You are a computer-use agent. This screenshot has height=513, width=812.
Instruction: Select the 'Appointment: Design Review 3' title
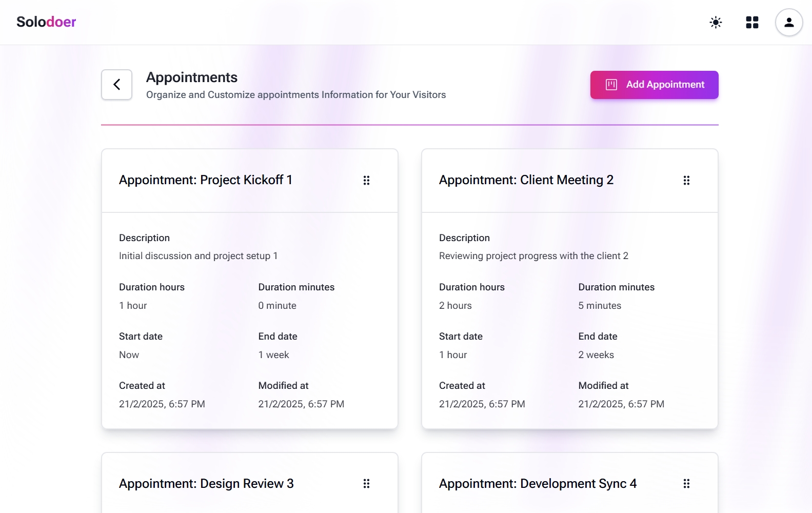206,484
